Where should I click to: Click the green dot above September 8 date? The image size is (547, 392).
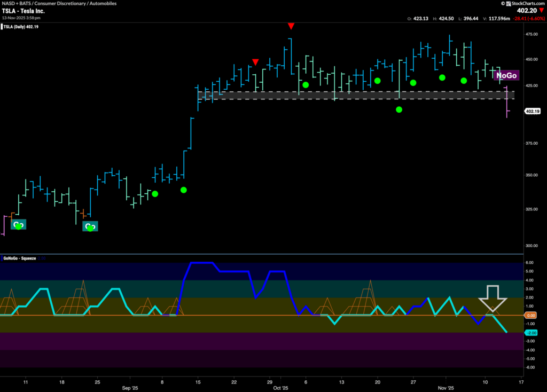(x=155, y=194)
